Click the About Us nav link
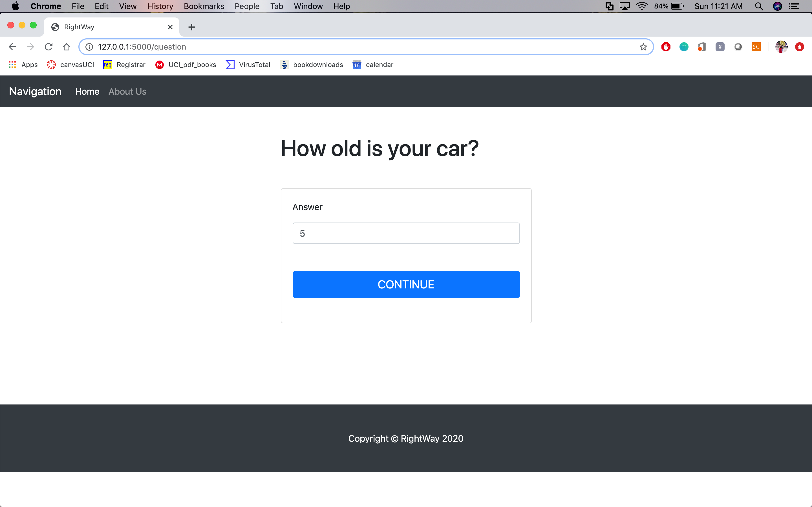The width and height of the screenshot is (812, 507). pyautogui.click(x=127, y=92)
